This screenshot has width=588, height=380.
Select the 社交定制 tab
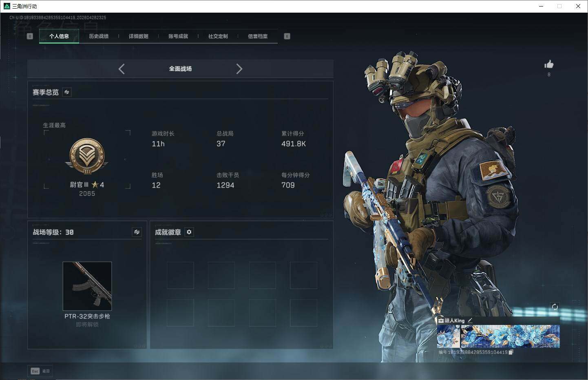218,36
